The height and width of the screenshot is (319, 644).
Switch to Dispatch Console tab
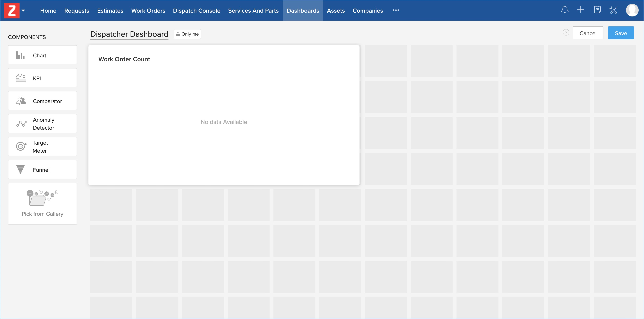pos(196,11)
